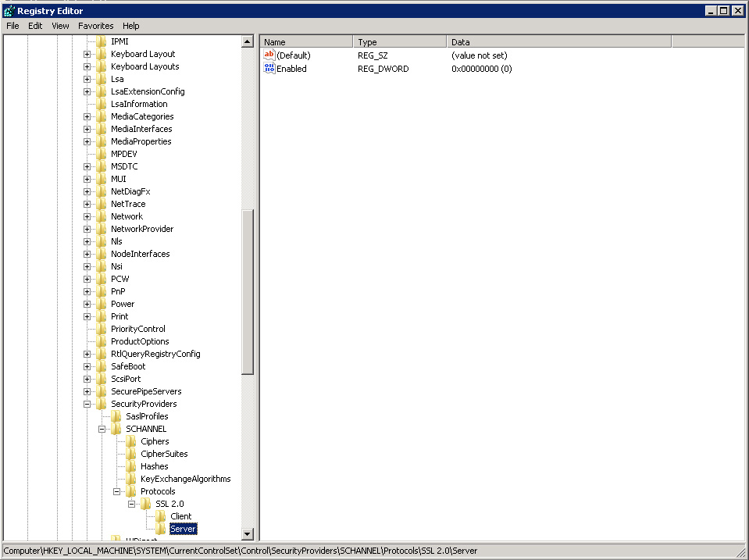Minimize the Registry Editor window
The height and width of the screenshot is (560, 749).
tap(710, 10)
